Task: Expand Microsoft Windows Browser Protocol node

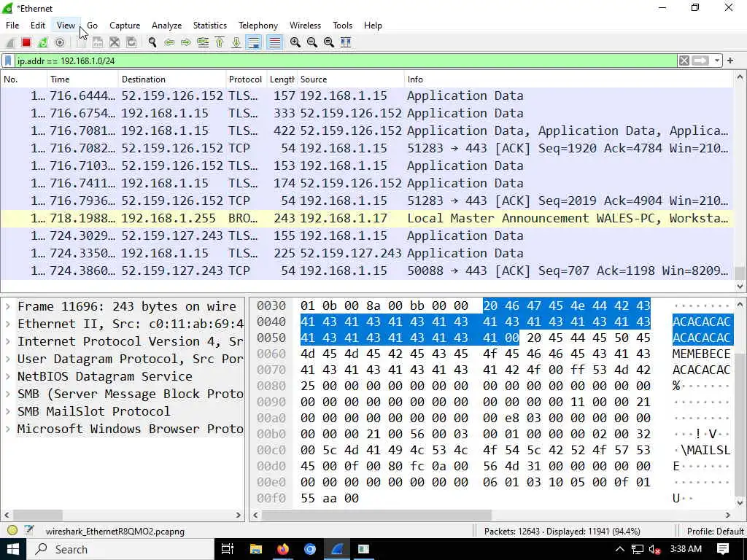Action: coord(8,429)
